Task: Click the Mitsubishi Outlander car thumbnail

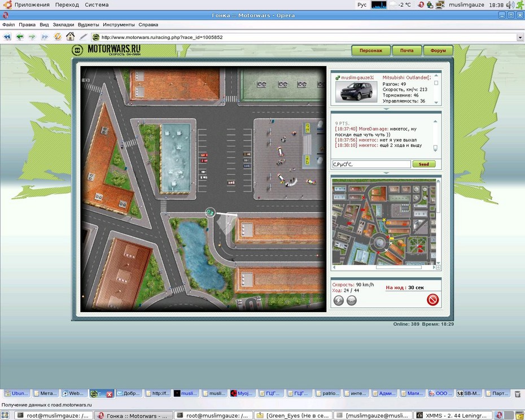Action: pos(356,92)
